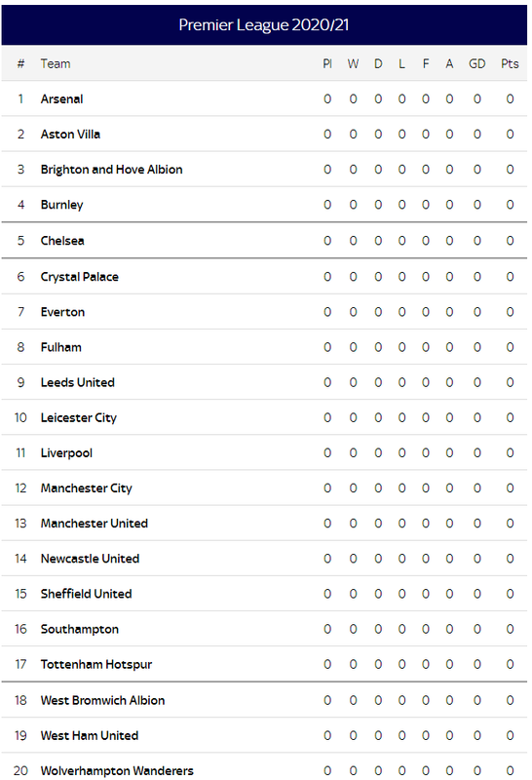Viewport: 532px width, 780px height.
Task: Click the Premier League 2020/21 title
Action: coord(264,25)
